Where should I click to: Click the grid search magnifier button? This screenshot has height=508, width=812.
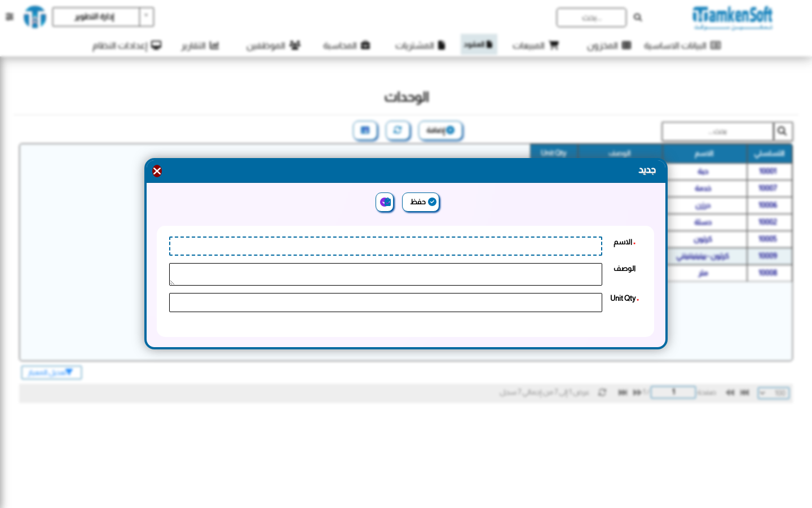[783, 132]
